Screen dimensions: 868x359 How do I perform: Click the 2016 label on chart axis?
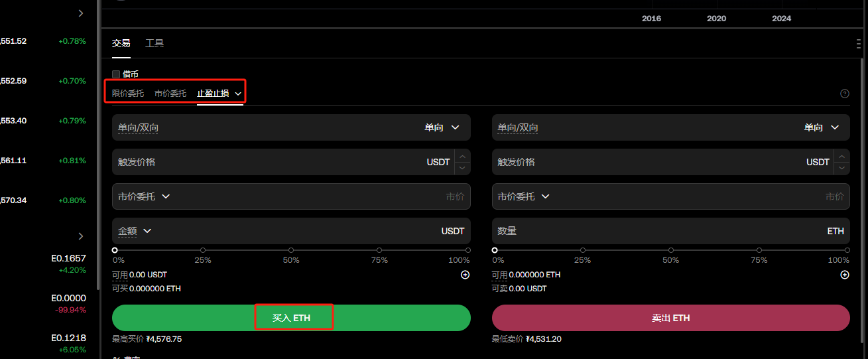pyautogui.click(x=651, y=19)
